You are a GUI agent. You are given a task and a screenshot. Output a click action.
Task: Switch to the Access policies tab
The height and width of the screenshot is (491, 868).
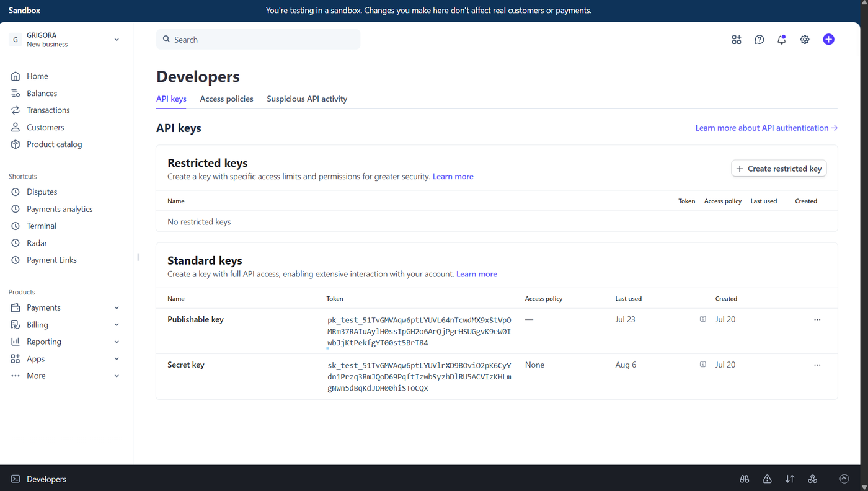coord(226,99)
